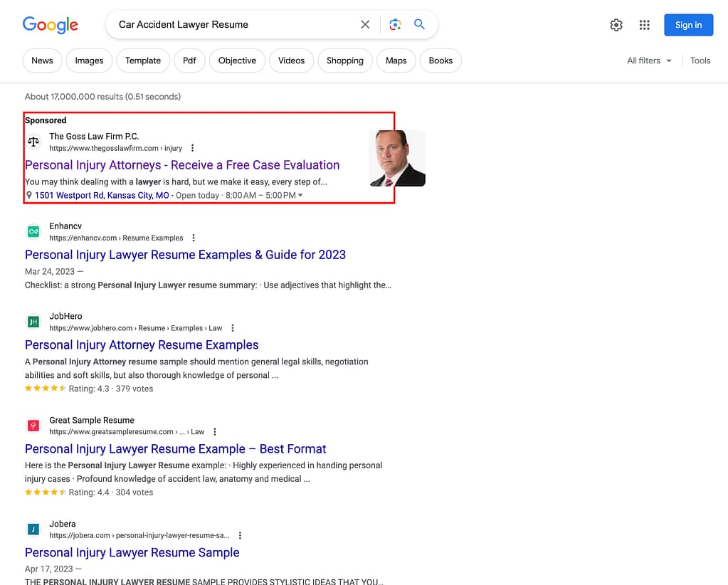728x585 pixels.
Task: Expand the All filters dropdown
Action: (649, 60)
